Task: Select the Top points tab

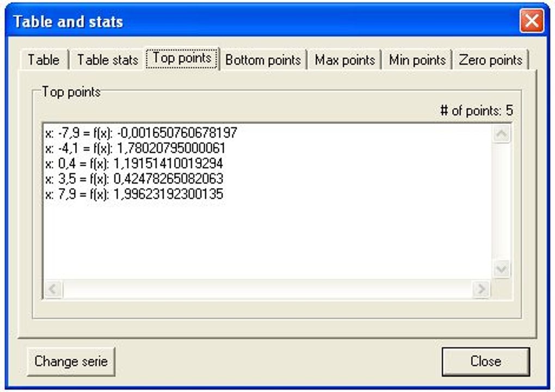Action: (182, 58)
